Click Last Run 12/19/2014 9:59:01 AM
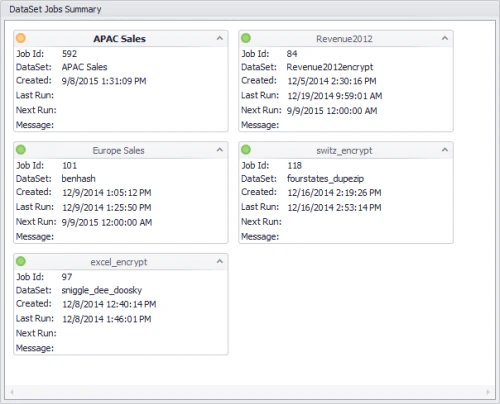 click(335, 96)
